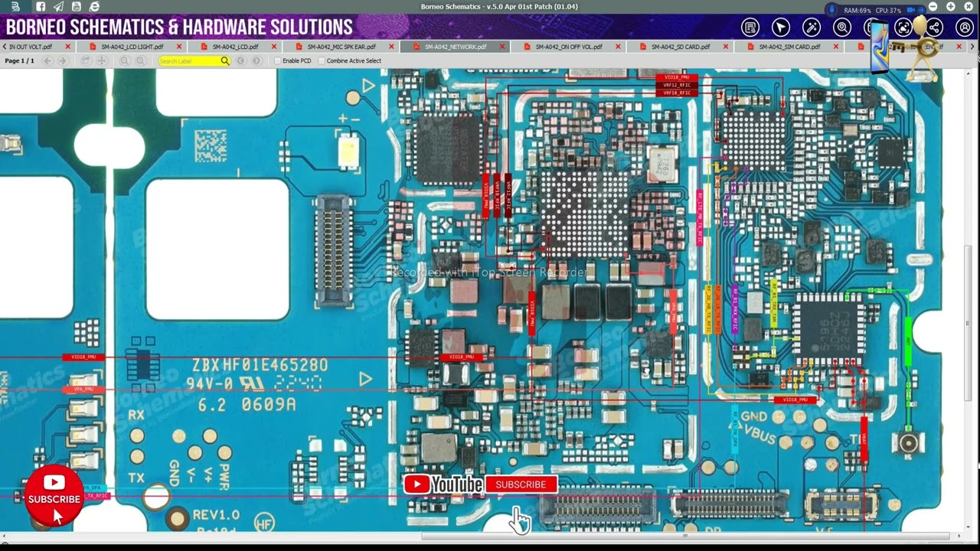Open the Facebook link icon in title bar
Viewport: 980px width, 551px height.
point(40,6)
